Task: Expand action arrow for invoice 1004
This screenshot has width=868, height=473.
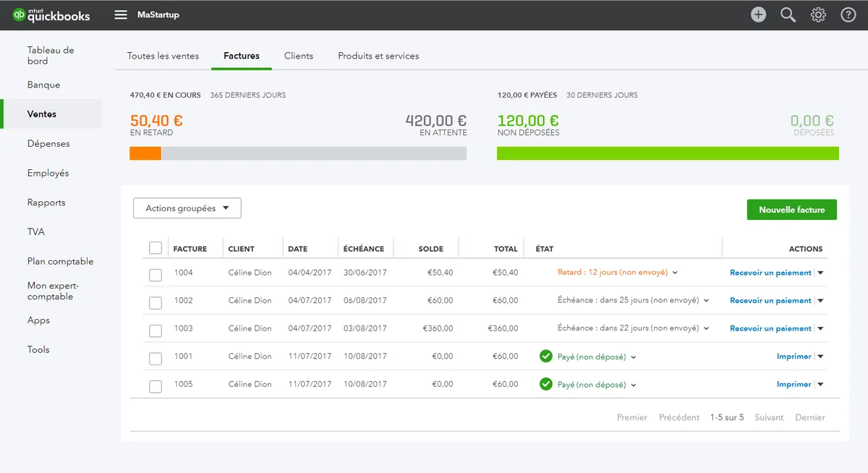Action: [x=820, y=273]
